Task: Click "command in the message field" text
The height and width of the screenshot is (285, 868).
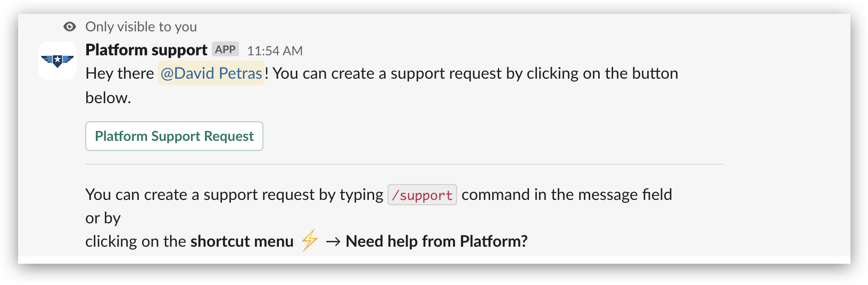Action: pyautogui.click(x=566, y=195)
